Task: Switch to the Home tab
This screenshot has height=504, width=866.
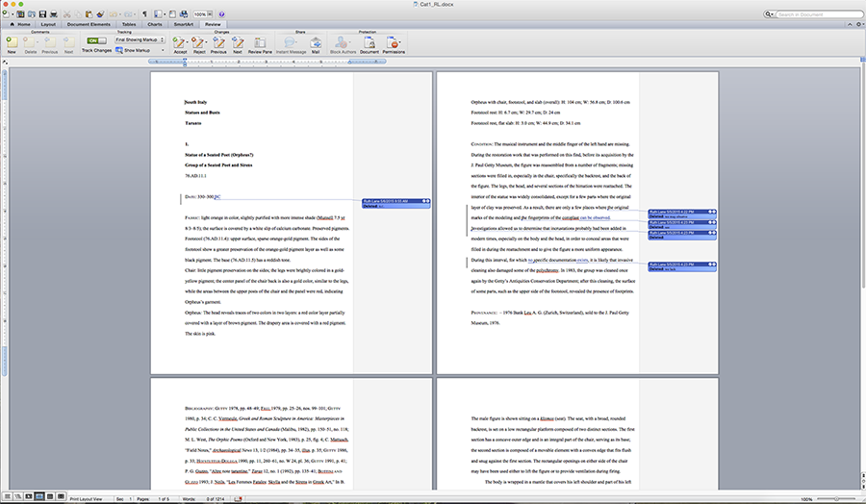Action: [x=20, y=24]
